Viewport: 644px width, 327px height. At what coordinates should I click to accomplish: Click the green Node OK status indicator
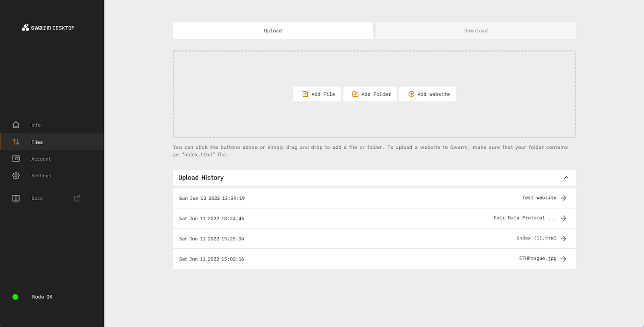click(15, 297)
